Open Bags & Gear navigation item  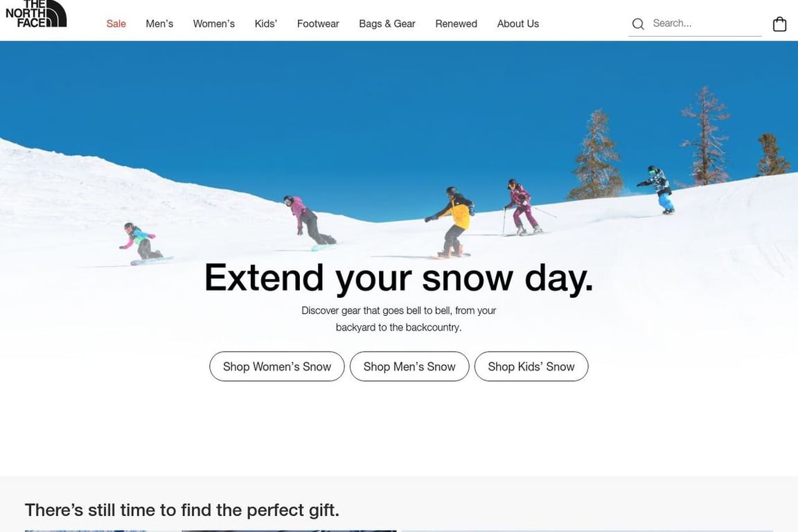[x=387, y=24]
